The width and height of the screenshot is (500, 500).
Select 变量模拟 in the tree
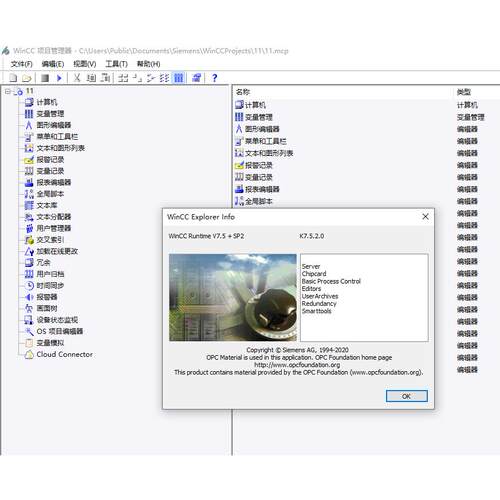(x=50, y=342)
